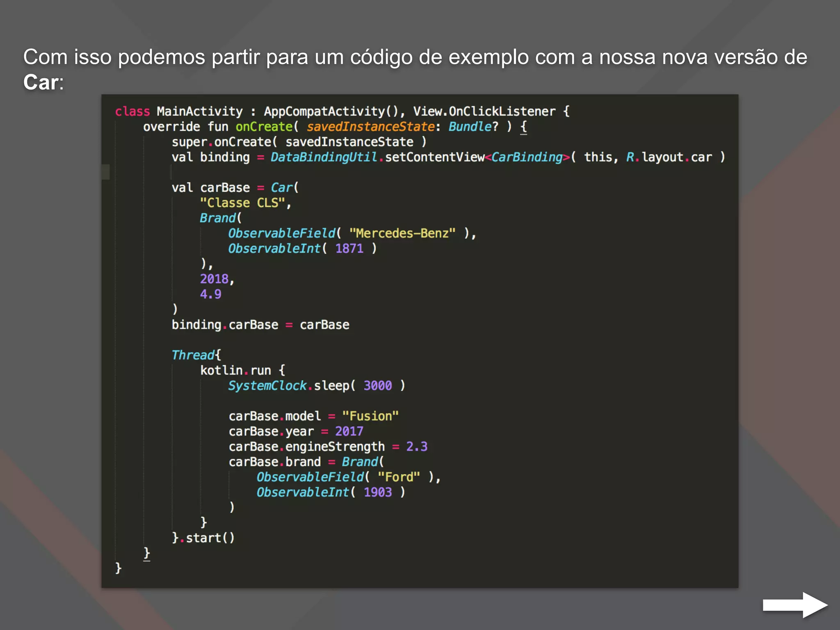Select the "class MainActivity" declaration text

tap(179, 111)
